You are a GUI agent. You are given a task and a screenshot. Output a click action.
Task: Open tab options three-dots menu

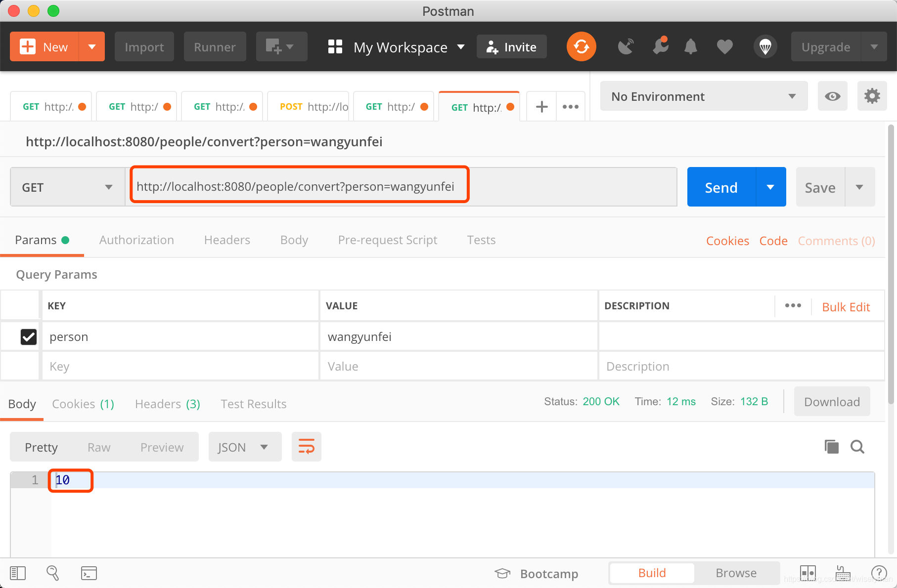pos(571,106)
